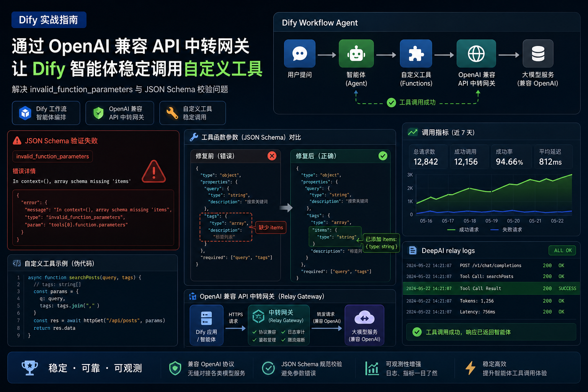Viewport: 588px width, 392px height.
Task: Click the 日志审计 check item
Action: [x=293, y=332]
